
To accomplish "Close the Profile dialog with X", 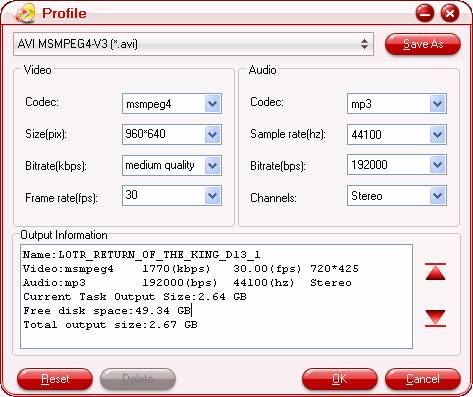I will pyautogui.click(x=450, y=13).
